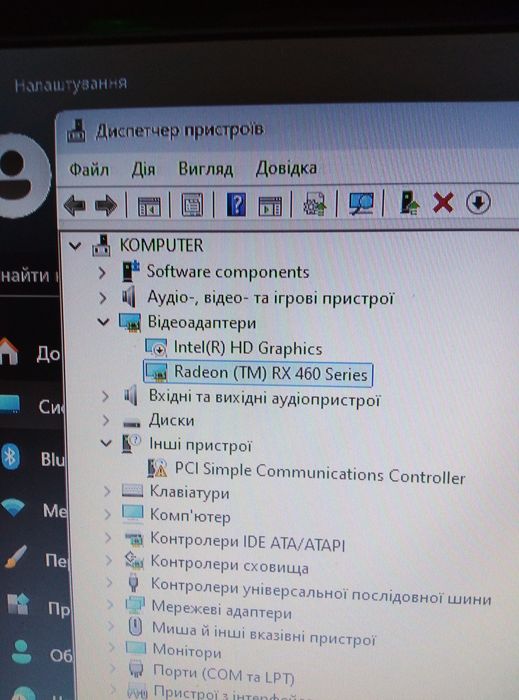Select Контролери універсальної послідовної шини label
519x700 pixels.
[321, 592]
